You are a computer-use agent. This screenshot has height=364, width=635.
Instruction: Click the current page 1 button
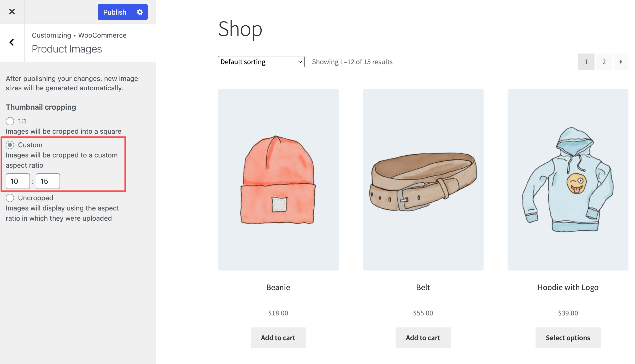click(x=586, y=62)
